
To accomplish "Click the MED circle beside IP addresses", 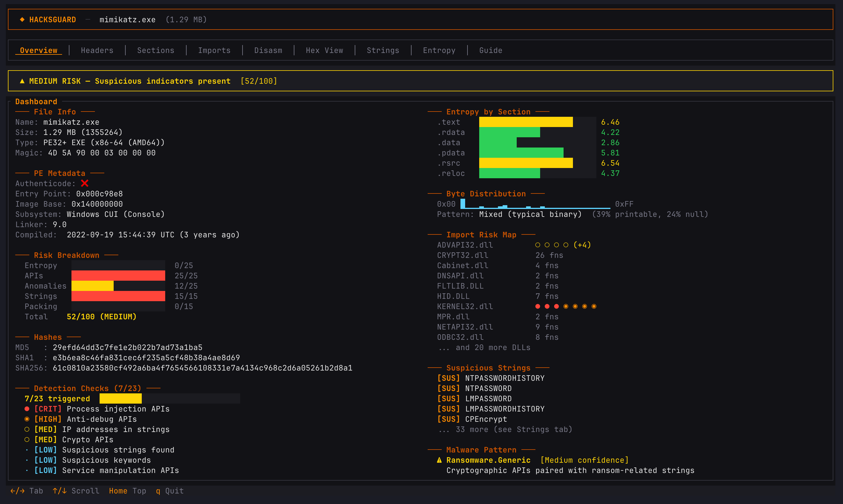I will [27, 429].
